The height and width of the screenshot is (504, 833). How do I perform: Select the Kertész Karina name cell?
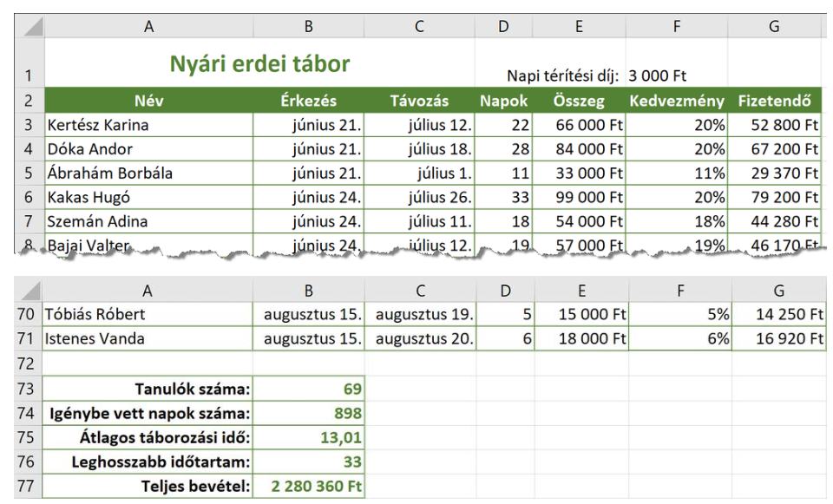pos(148,125)
